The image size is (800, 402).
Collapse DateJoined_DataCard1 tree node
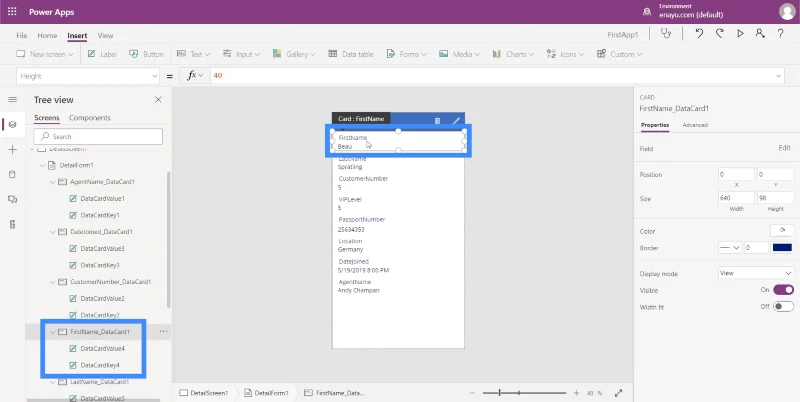click(53, 232)
